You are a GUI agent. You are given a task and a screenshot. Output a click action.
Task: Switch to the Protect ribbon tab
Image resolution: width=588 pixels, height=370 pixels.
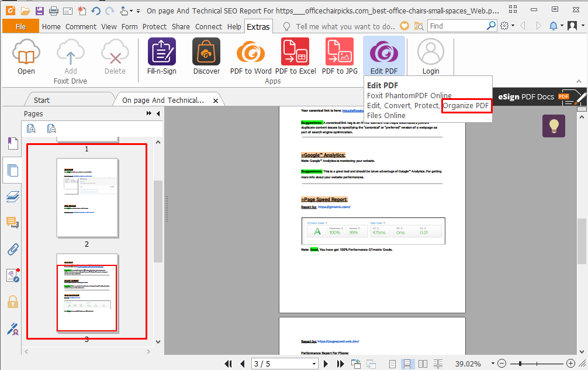(154, 27)
